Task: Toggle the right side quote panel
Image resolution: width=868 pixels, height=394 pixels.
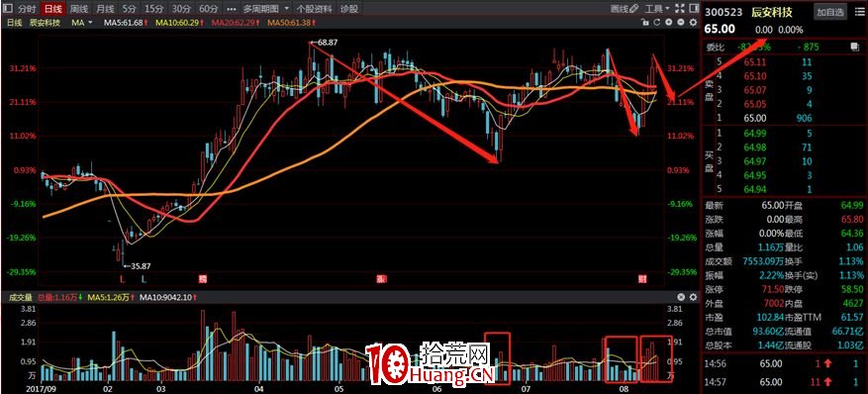Action: 693,8
